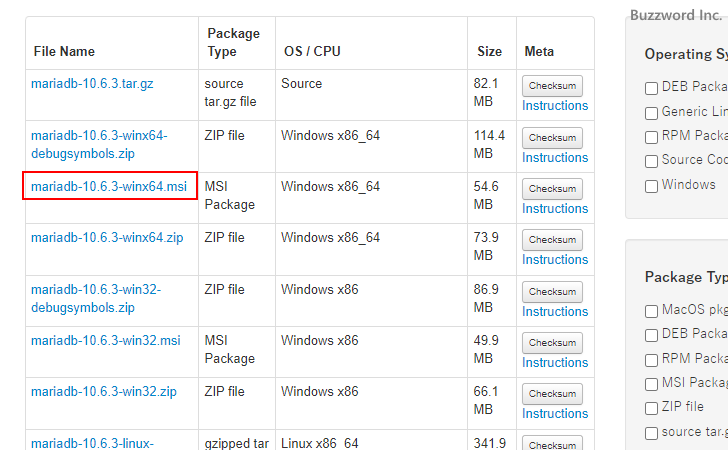Enable the Windows operating system filter

[x=652, y=186]
